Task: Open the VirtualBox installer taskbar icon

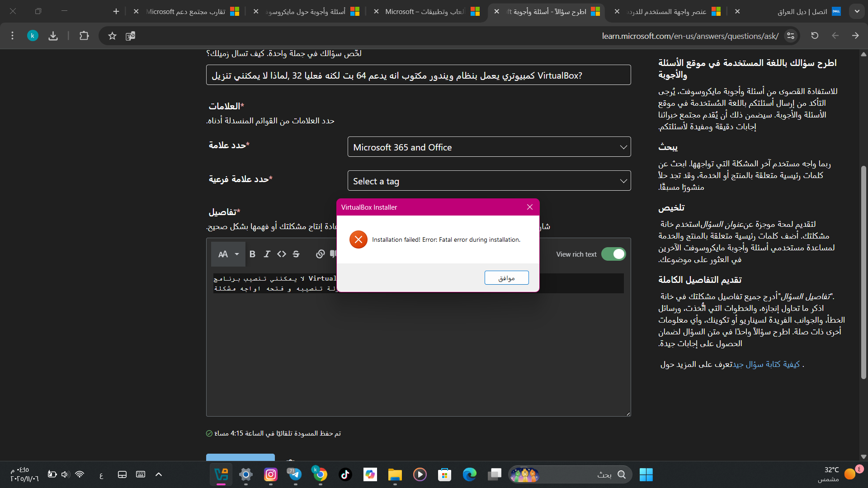Action: pos(221,474)
